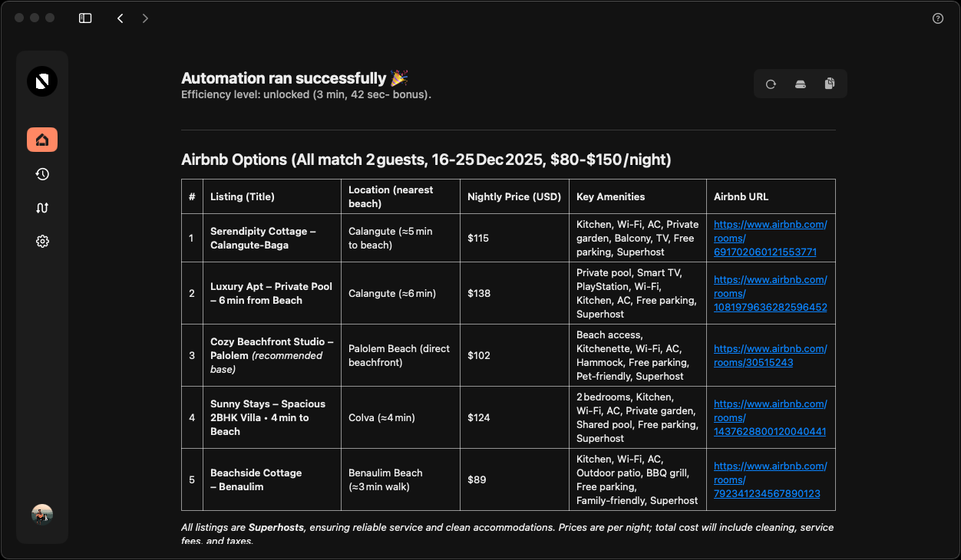The height and width of the screenshot is (560, 961).
Task: Open the user profile avatar
Action: point(42,515)
